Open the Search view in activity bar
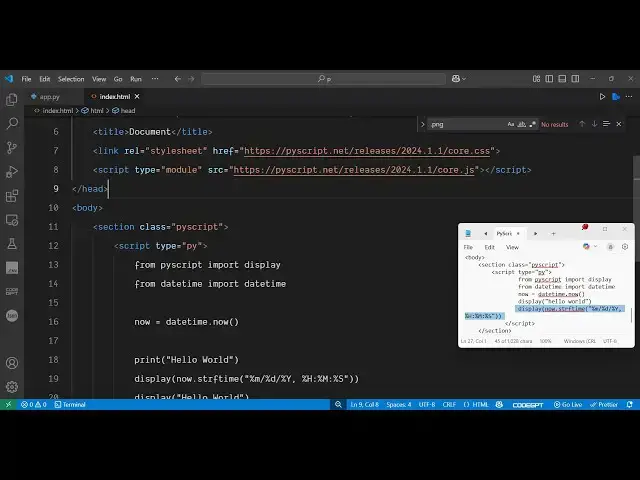Viewport: 640px width, 480px height. point(12,123)
